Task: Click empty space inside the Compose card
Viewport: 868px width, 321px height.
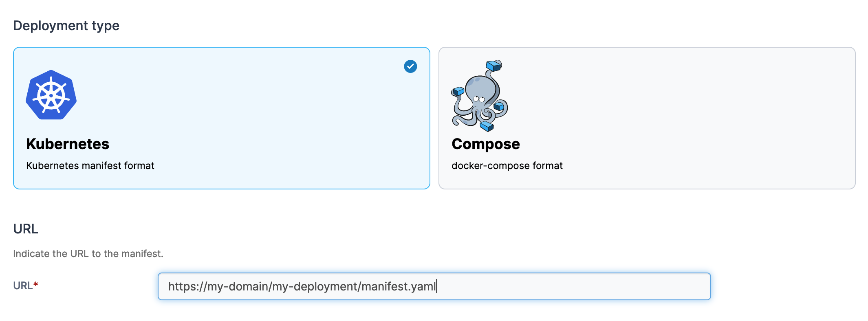Action: 693,118
